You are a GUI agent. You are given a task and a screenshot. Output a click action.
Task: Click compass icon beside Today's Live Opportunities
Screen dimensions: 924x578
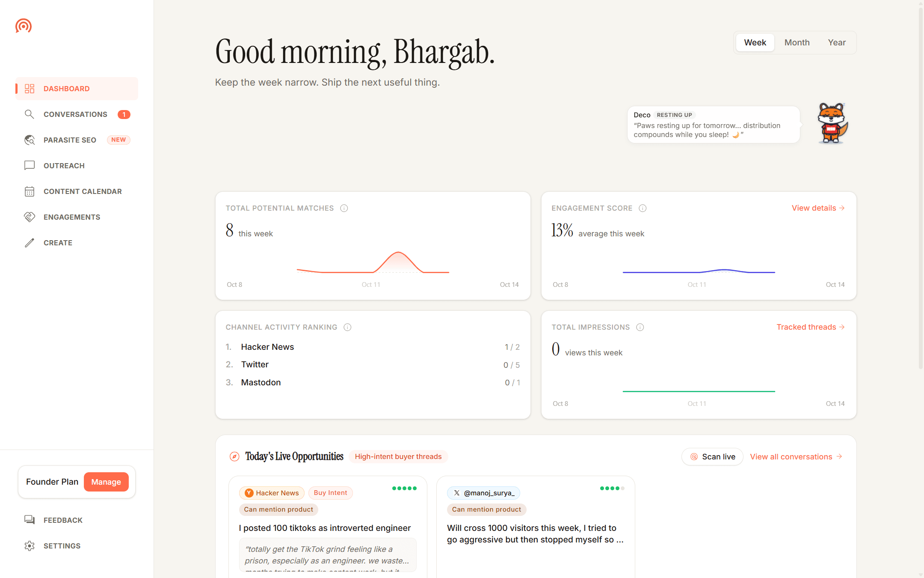tap(234, 456)
